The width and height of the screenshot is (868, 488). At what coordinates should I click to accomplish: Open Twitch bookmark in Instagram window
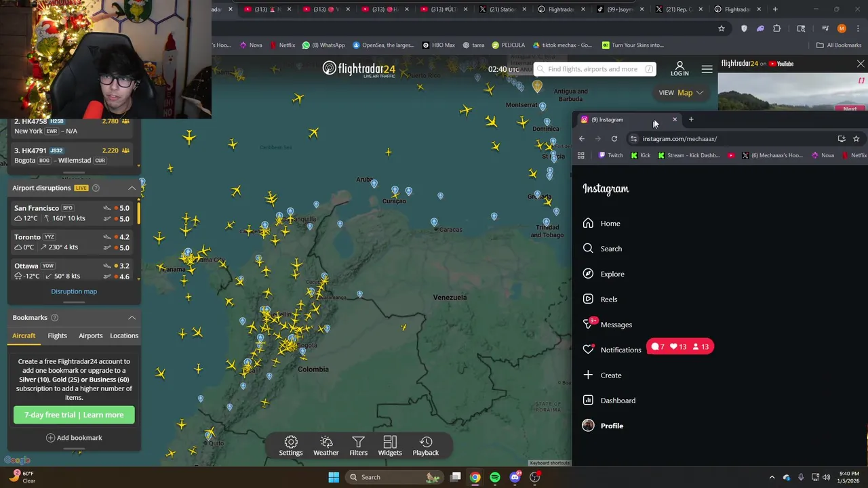pyautogui.click(x=610, y=155)
